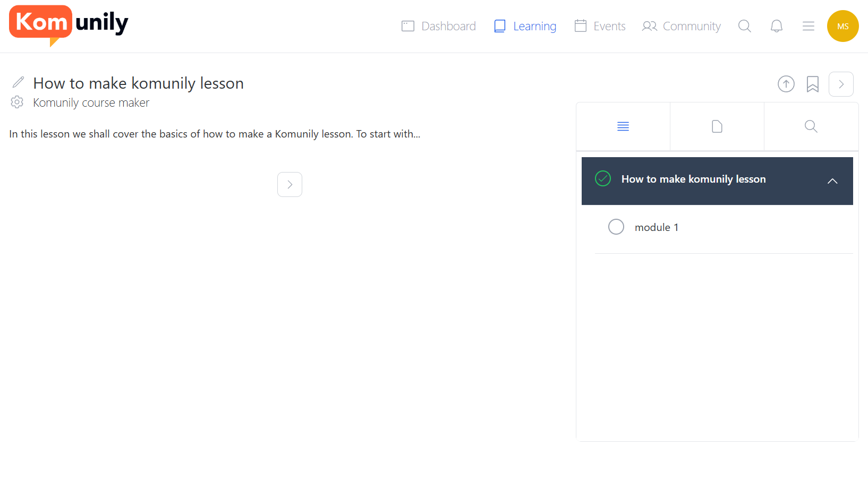Go to the next lesson page

(x=290, y=184)
